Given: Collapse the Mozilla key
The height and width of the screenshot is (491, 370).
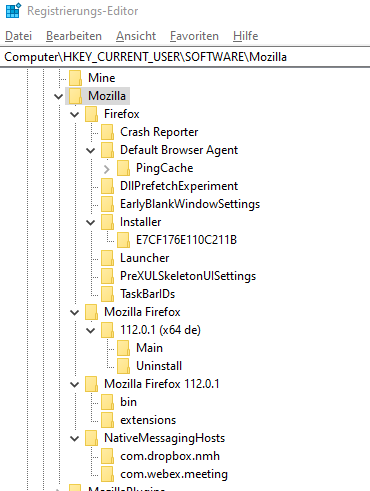Looking at the screenshot, I should [x=58, y=97].
